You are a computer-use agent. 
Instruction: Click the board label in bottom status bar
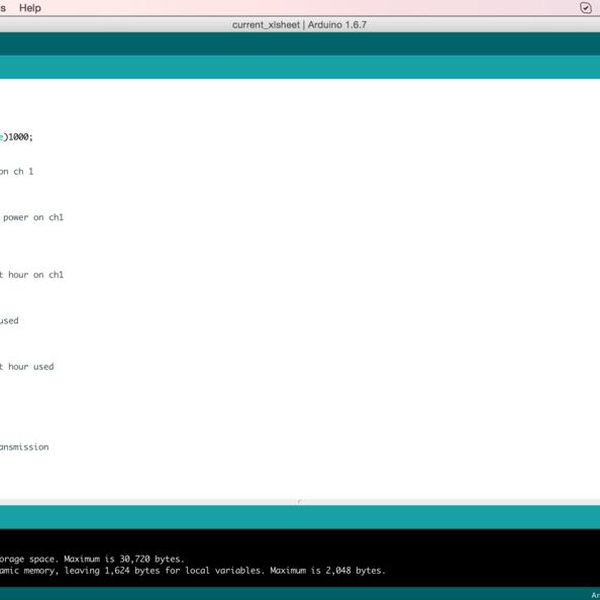tap(594, 594)
